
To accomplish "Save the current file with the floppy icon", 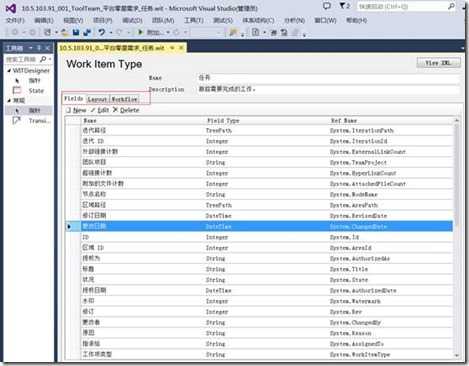I will 76,32.
